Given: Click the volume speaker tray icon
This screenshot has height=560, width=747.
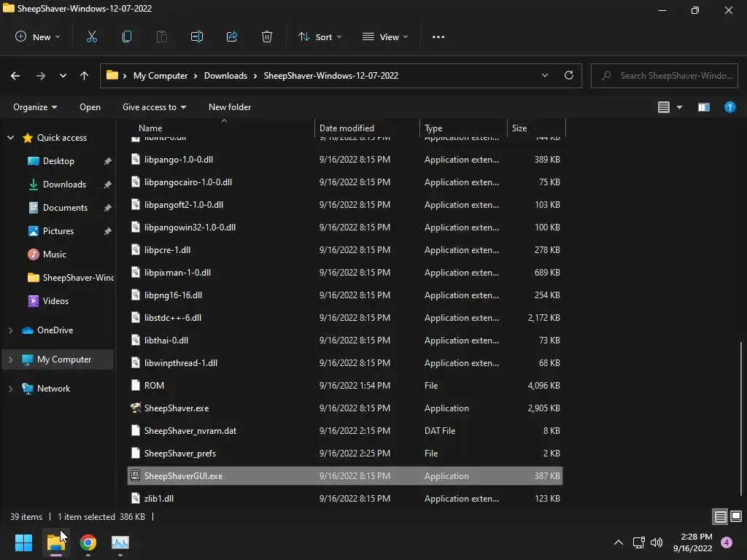Looking at the screenshot, I should pyautogui.click(x=657, y=542).
